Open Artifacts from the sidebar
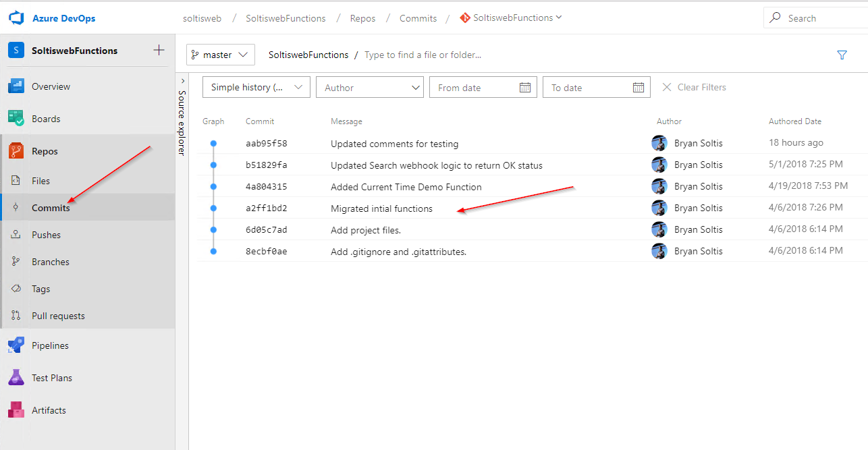Image resolution: width=868 pixels, height=450 pixels. pos(49,410)
